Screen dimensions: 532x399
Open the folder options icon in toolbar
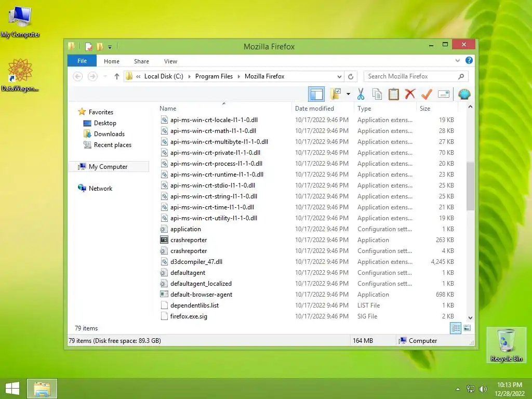[336, 95]
